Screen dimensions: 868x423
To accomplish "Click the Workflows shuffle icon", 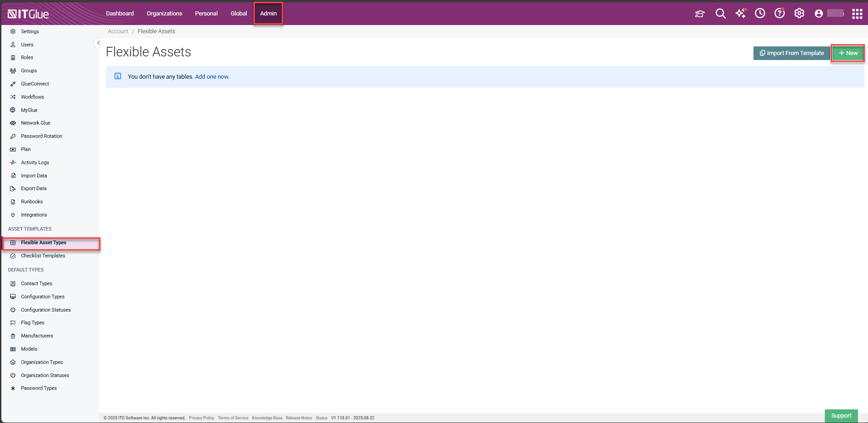I will click(13, 97).
